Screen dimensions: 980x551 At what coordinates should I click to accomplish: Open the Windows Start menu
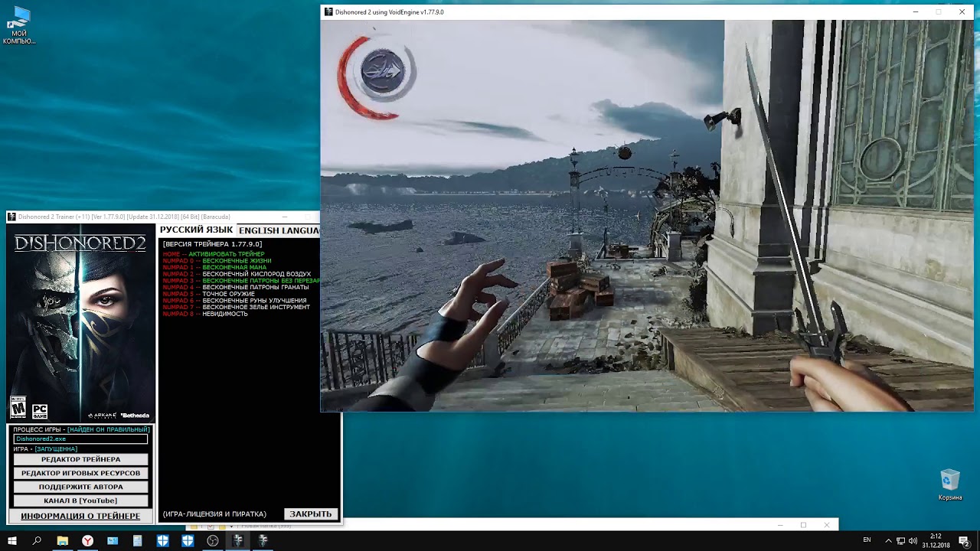click(x=12, y=540)
